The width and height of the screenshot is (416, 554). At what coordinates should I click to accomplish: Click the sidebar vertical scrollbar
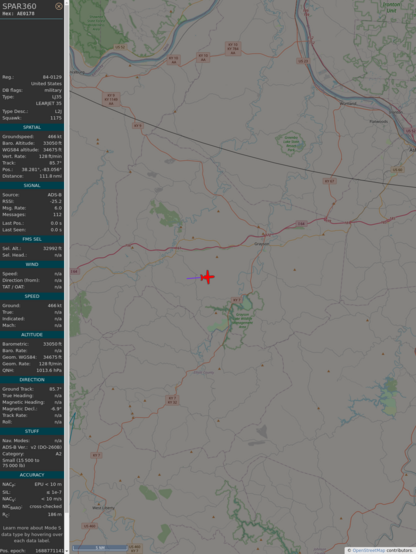pos(66,277)
